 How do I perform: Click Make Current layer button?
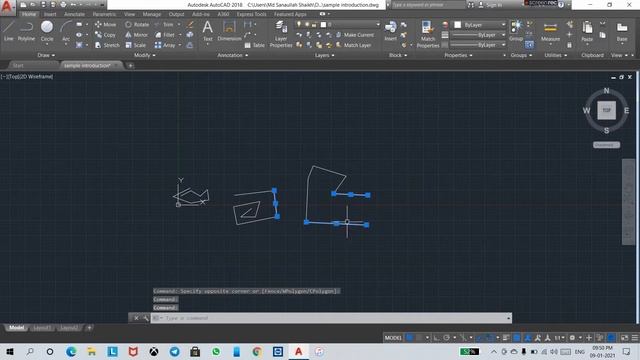pos(355,35)
